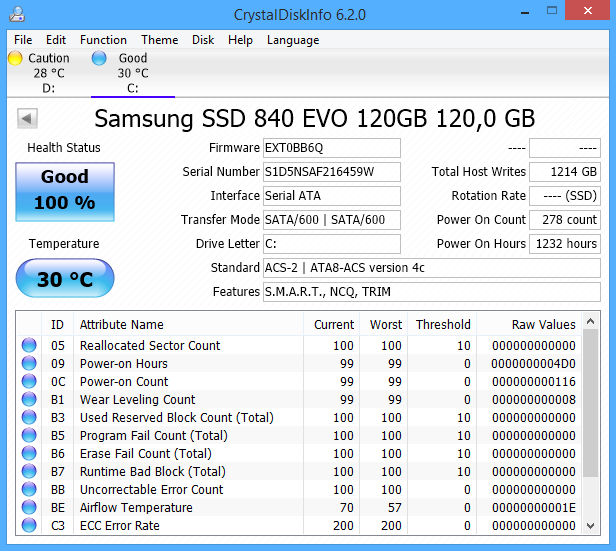This screenshot has height=551, width=616.
Task: Click the Threshold column header
Action: click(442, 324)
